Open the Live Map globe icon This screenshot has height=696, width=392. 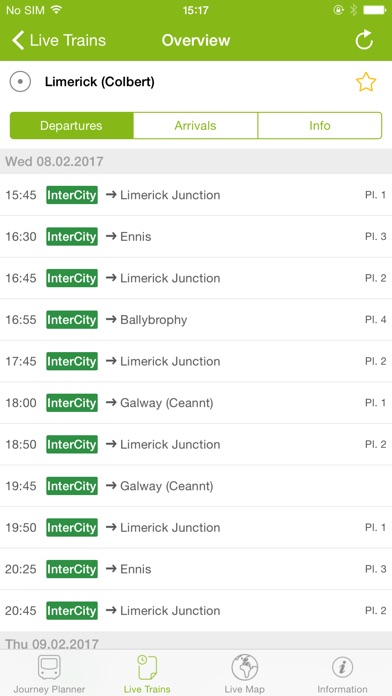pyautogui.click(x=244, y=668)
